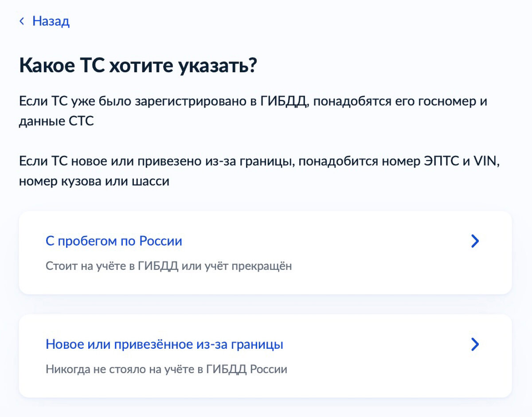The image size is (532, 417).
Task: Open the arrow on Новое или привезённое card
Action: click(x=475, y=344)
